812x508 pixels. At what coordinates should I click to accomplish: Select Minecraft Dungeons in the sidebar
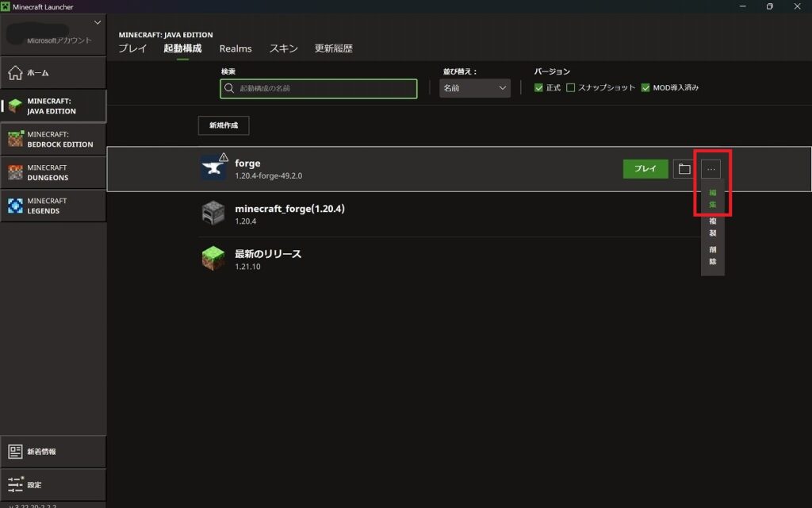coord(53,172)
